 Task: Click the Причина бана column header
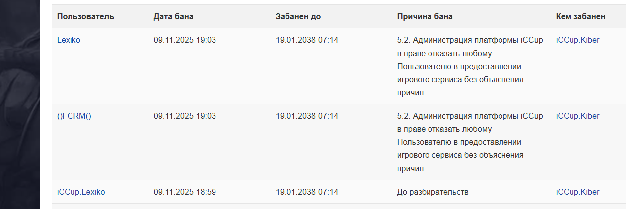pos(425,17)
